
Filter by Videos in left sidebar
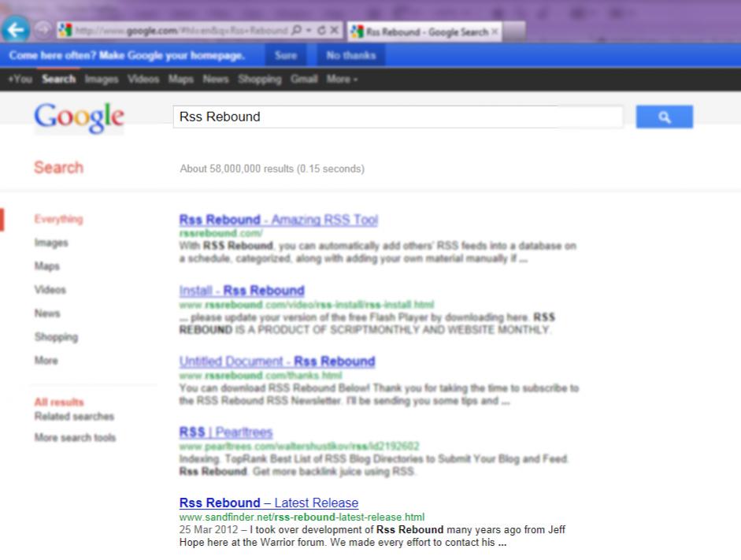coord(50,290)
